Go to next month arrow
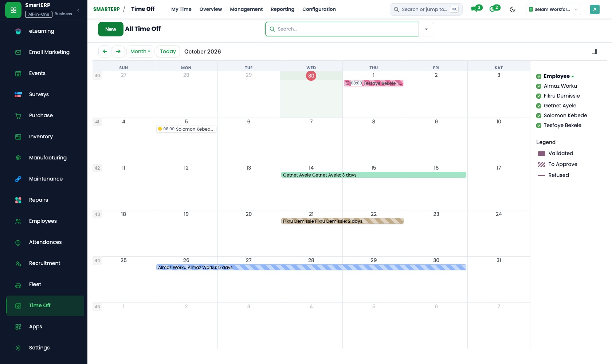 tap(118, 51)
